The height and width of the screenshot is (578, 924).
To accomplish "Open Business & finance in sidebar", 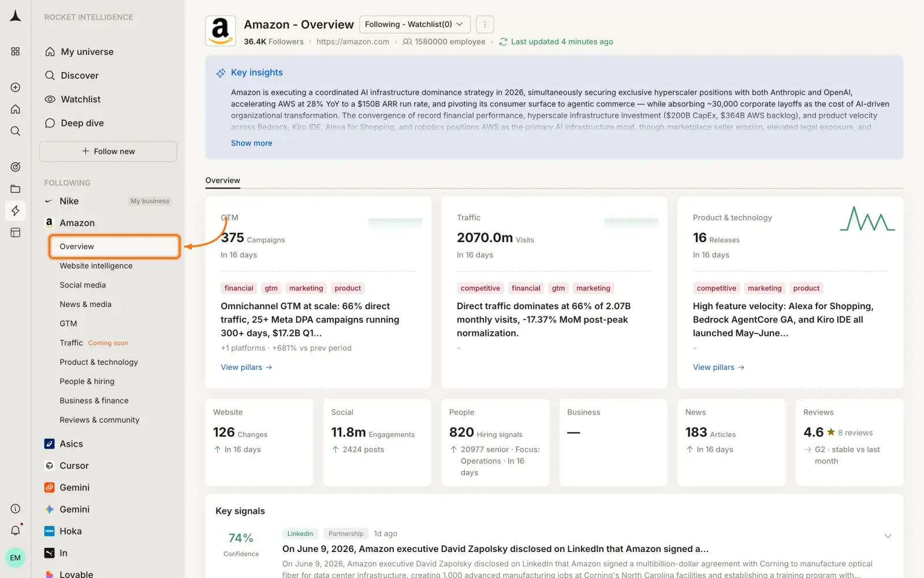I will [x=94, y=401].
